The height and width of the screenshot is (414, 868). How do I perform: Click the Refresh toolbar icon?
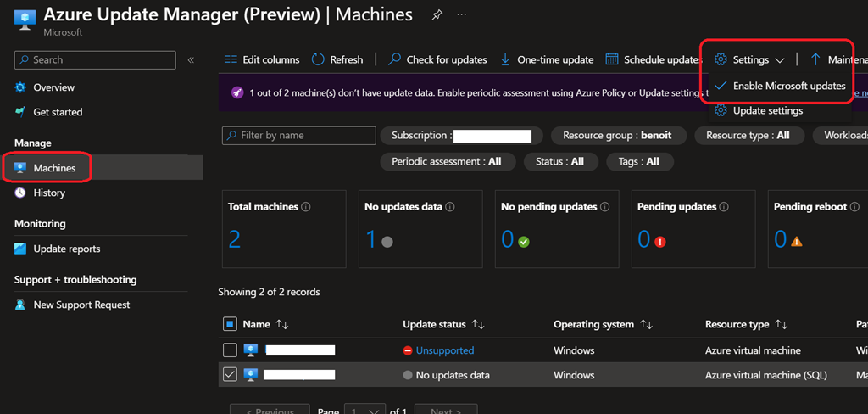click(318, 59)
